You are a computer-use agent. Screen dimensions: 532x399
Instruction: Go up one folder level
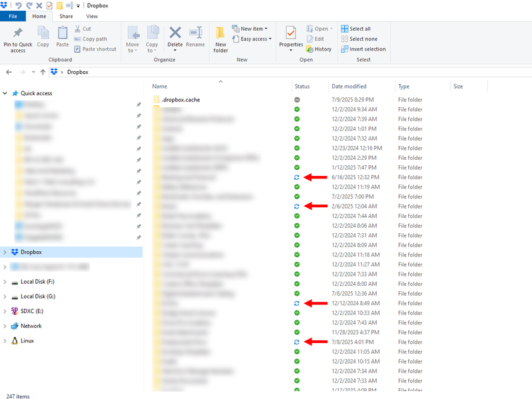pyautogui.click(x=43, y=72)
